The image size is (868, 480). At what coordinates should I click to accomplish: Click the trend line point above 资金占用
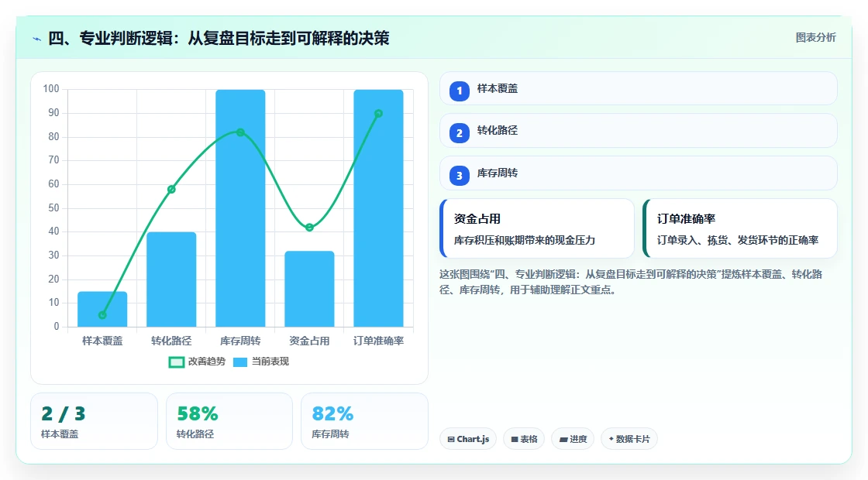(x=309, y=228)
